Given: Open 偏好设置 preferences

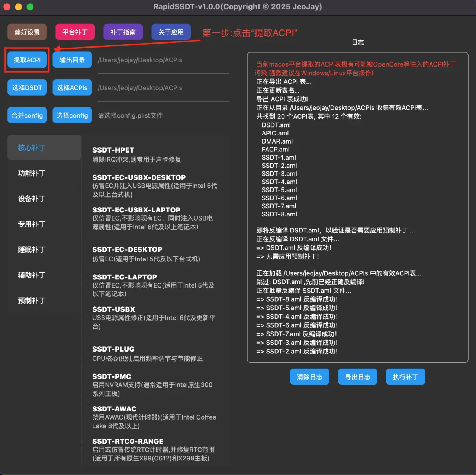Looking at the screenshot, I should (x=27, y=32).
